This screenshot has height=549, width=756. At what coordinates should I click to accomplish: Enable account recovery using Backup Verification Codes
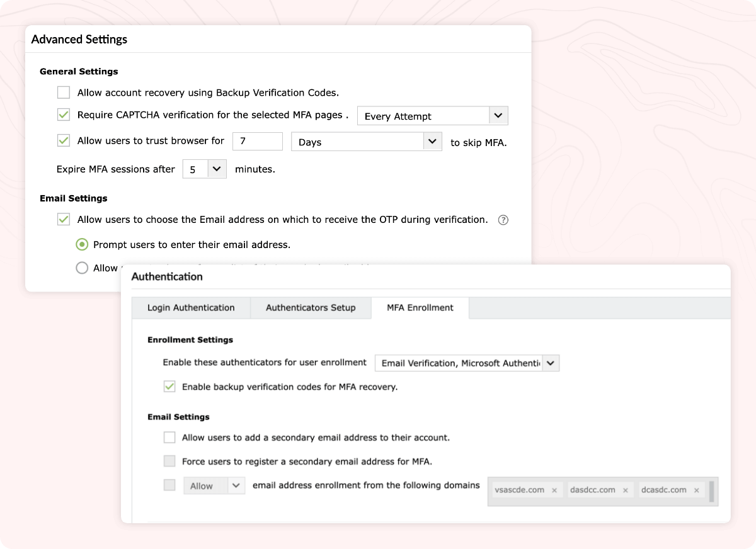pyautogui.click(x=63, y=92)
